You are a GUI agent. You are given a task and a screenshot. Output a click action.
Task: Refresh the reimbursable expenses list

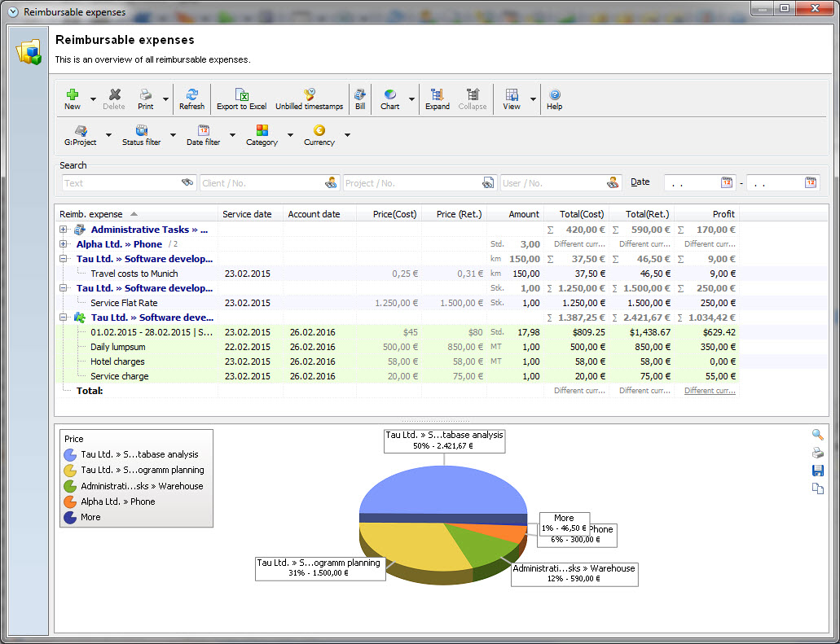(191, 95)
